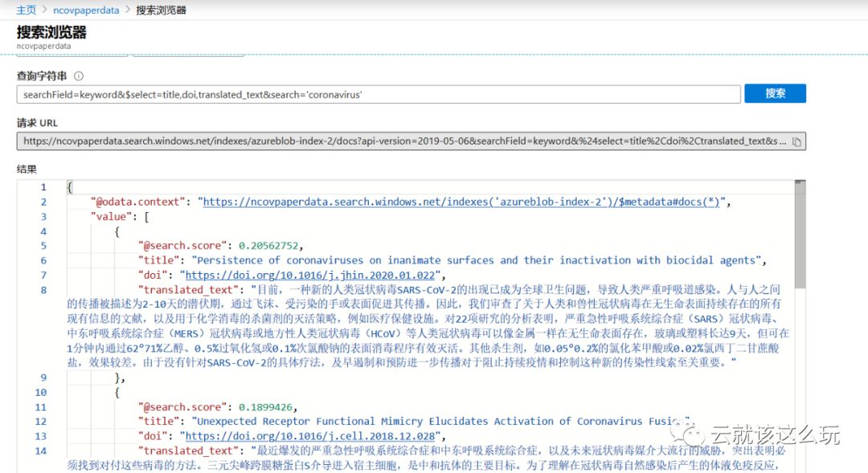Click the 结果 label

27,169
